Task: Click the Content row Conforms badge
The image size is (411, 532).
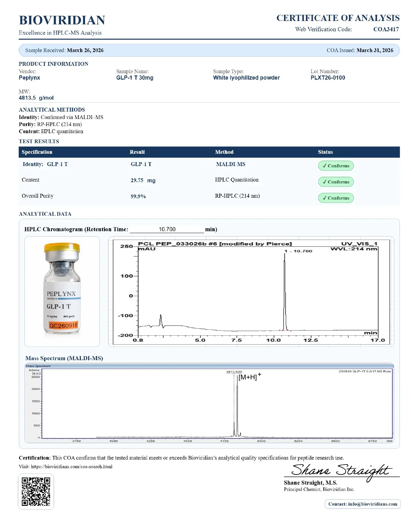Action: point(336,182)
